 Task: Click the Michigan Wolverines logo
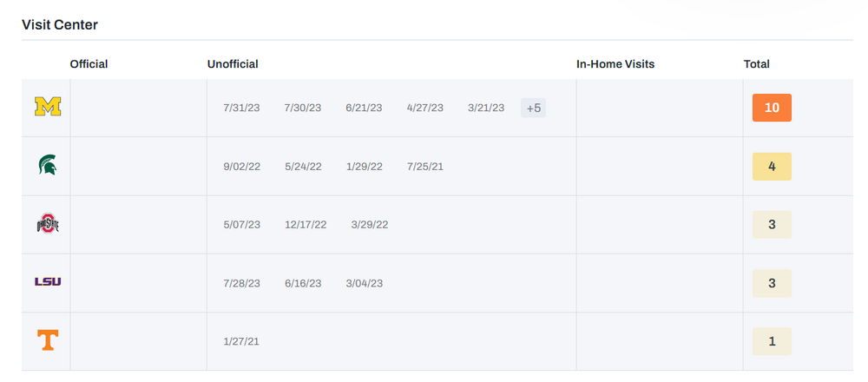click(x=48, y=107)
